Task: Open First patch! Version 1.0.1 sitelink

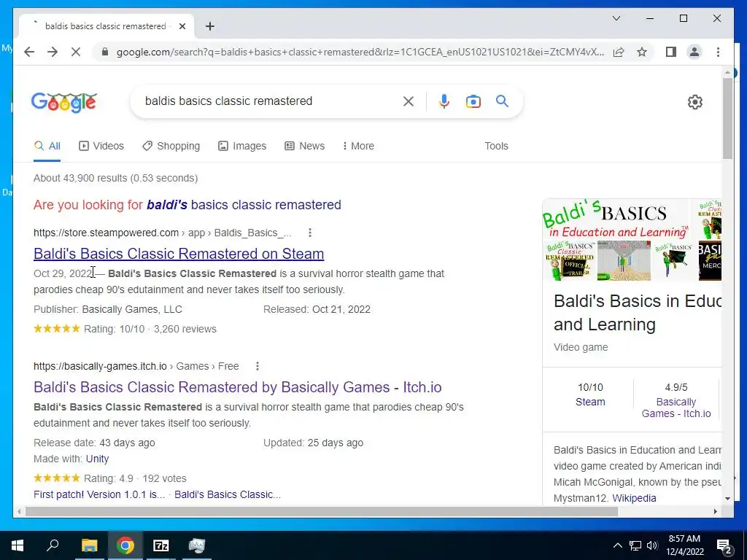Action: coord(99,495)
